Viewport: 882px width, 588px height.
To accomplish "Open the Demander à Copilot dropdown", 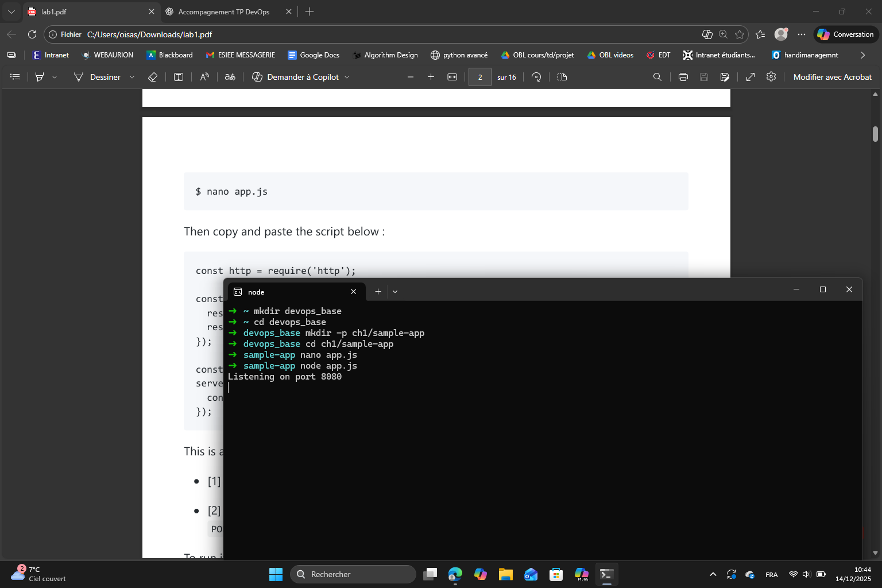I will click(x=347, y=76).
